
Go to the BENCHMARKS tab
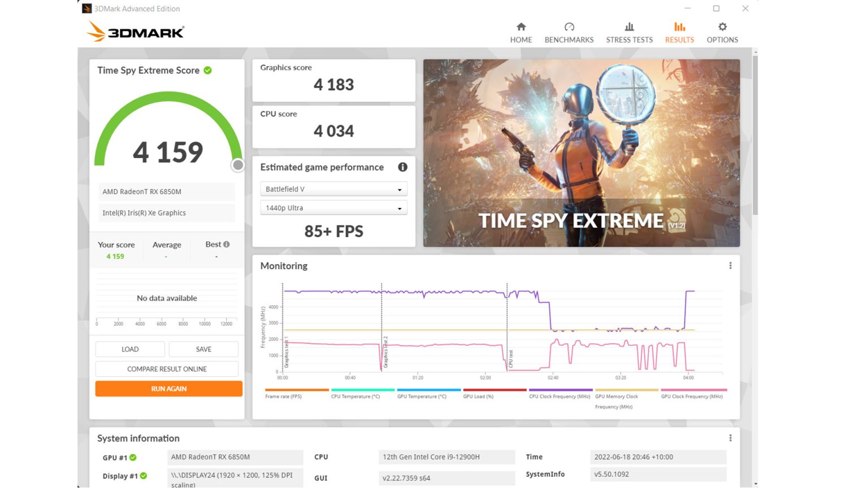(x=569, y=33)
